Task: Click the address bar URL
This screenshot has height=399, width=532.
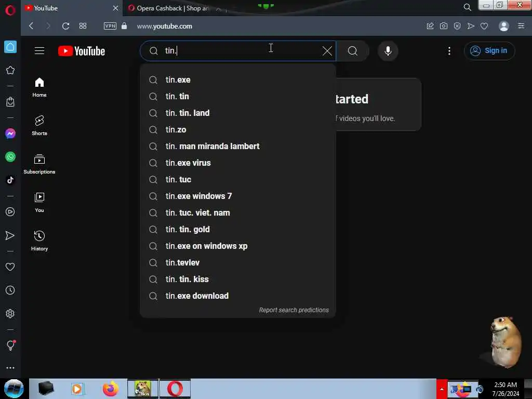Action: pyautogui.click(x=165, y=26)
